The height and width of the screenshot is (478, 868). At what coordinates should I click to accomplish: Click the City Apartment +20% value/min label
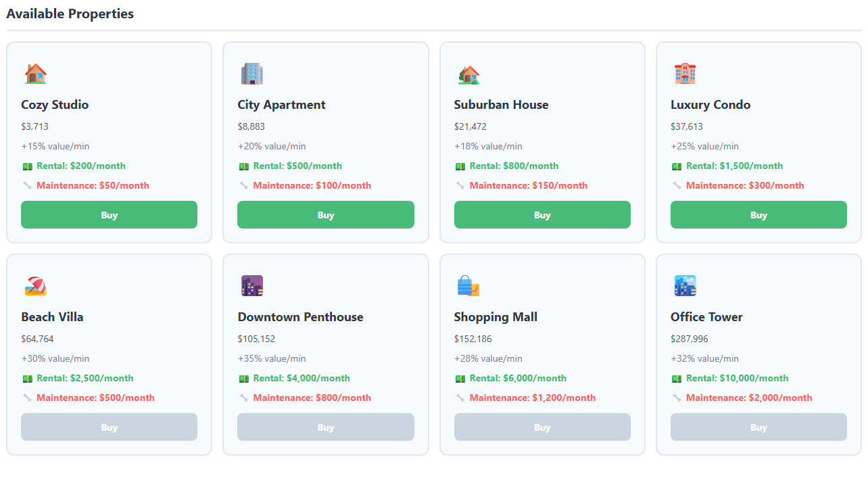click(x=272, y=146)
